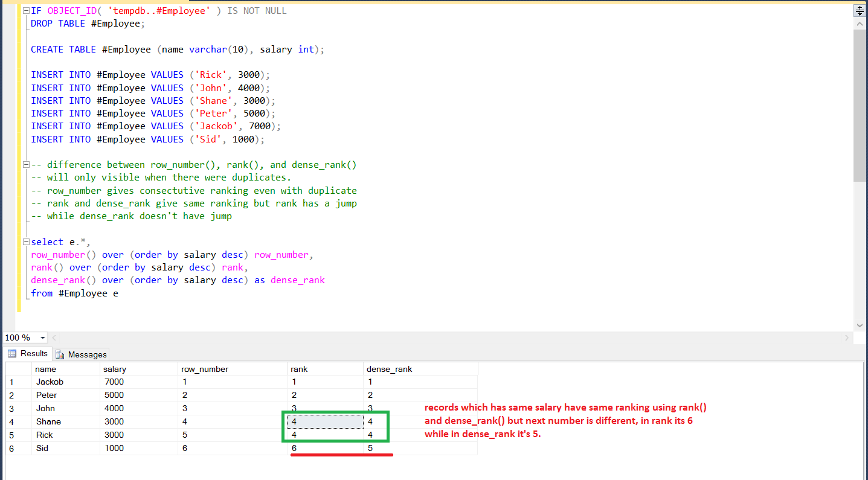Select the dense_rank column header
This screenshot has height=480, width=868.
(421, 369)
